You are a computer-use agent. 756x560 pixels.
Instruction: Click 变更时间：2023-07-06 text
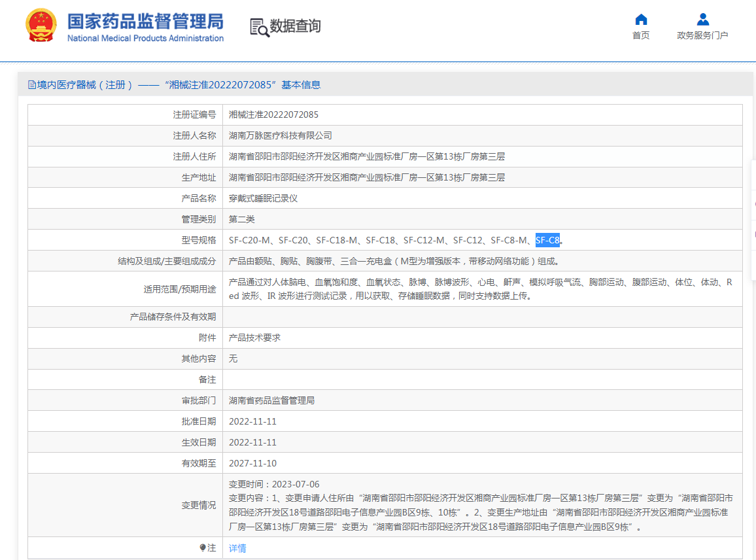tap(274, 484)
